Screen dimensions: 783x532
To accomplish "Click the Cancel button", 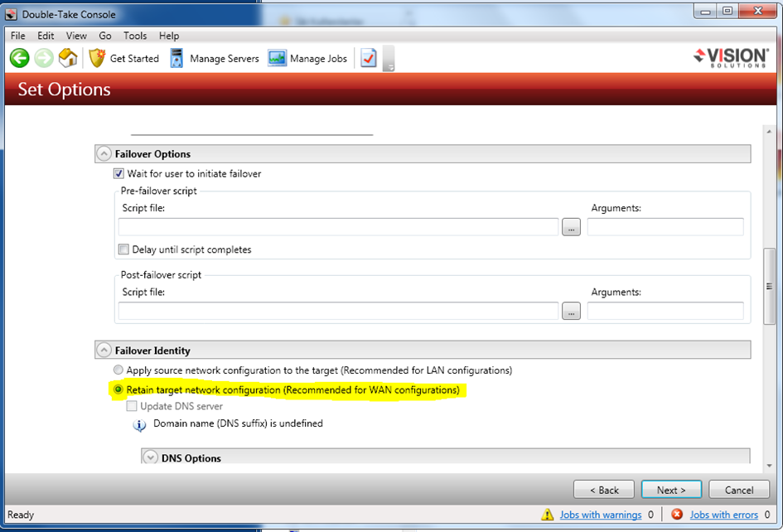I will [739, 490].
